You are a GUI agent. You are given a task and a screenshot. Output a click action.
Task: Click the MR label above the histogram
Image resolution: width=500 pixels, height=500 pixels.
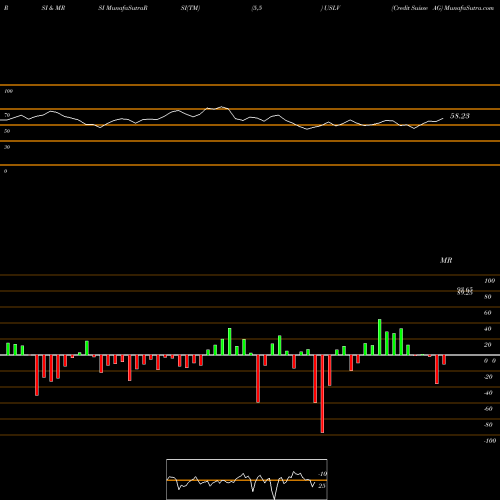click(x=446, y=260)
